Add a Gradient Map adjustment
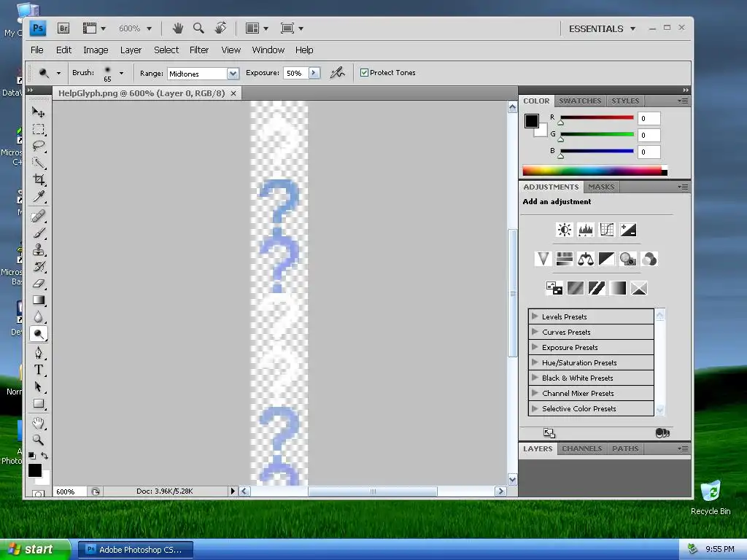Screen dimensions: 747x560 (618, 288)
